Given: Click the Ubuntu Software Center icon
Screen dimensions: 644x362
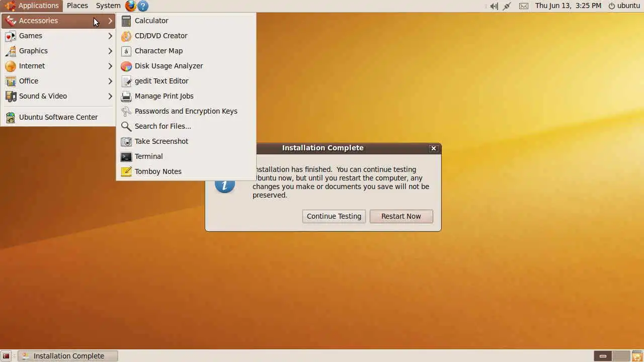Looking at the screenshot, I should tap(11, 117).
